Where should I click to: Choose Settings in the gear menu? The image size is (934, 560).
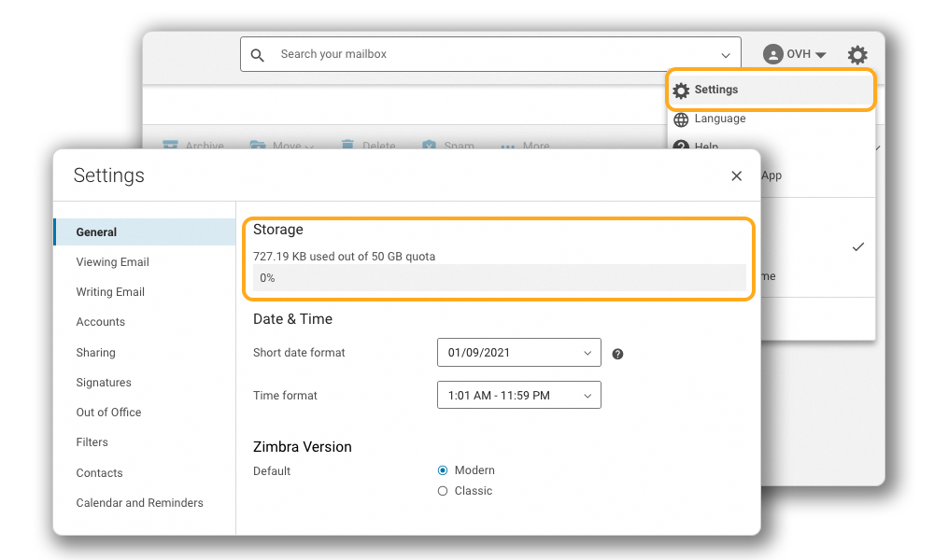pos(715,91)
